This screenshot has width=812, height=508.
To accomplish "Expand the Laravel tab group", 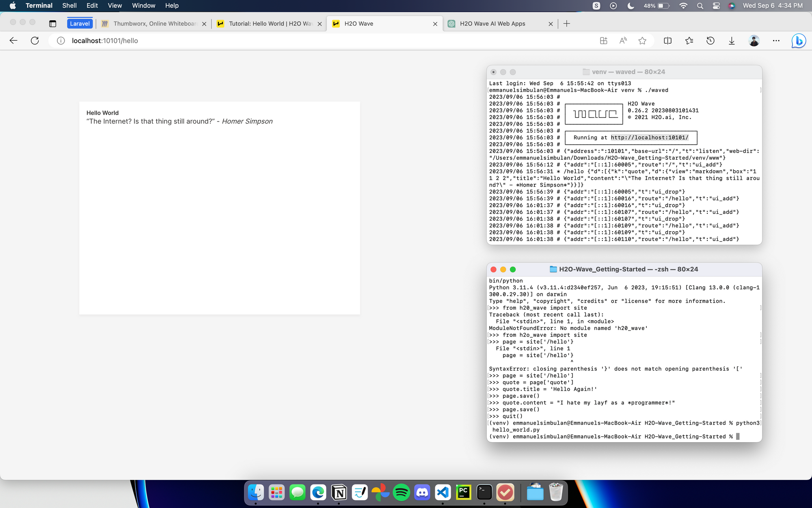I will [80, 24].
